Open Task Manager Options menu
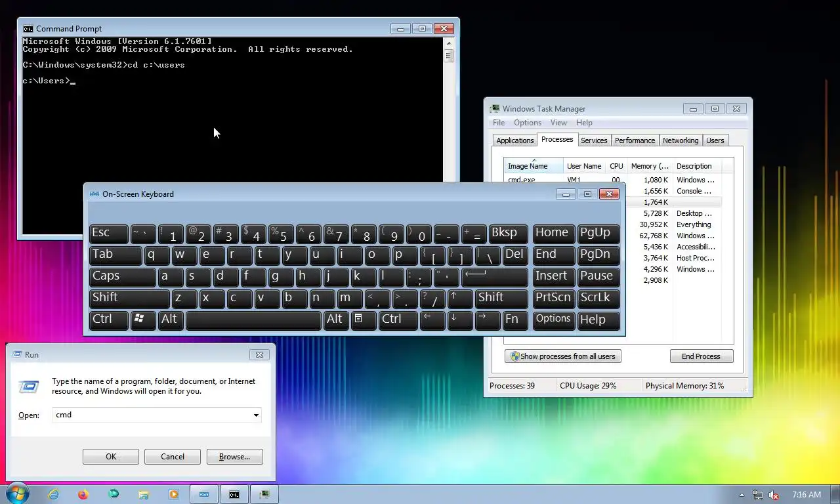The image size is (840, 504). pos(528,123)
